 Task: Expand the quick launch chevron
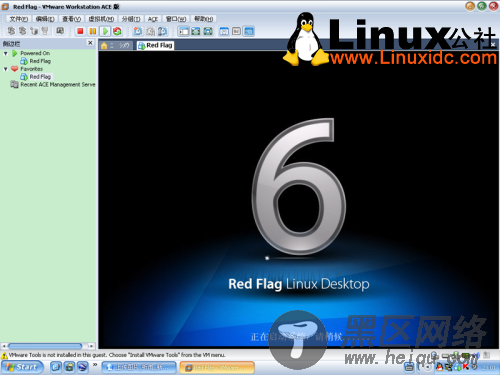pos(95,365)
